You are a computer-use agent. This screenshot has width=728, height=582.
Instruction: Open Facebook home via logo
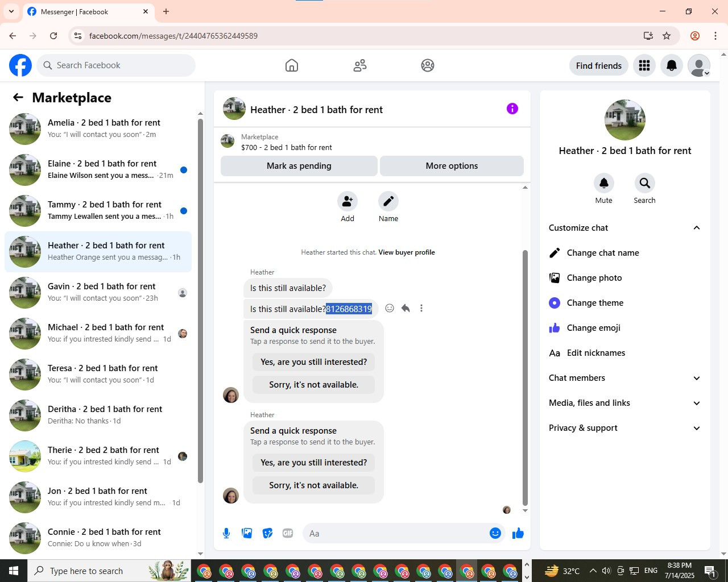(20, 65)
